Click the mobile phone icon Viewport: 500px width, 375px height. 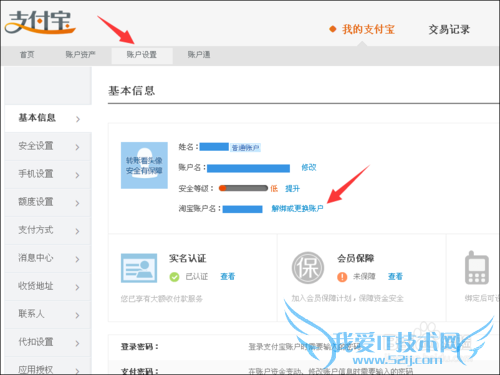click(477, 267)
